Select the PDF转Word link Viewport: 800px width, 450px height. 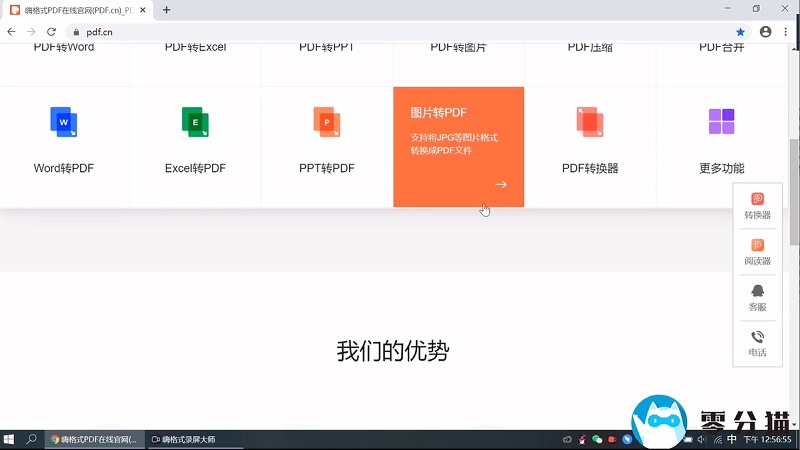(x=64, y=47)
